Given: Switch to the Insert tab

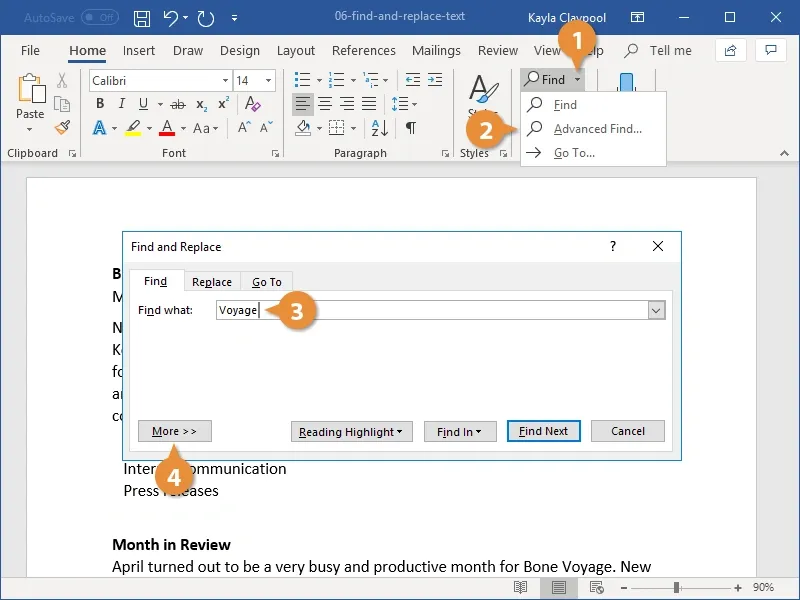Looking at the screenshot, I should [139, 51].
